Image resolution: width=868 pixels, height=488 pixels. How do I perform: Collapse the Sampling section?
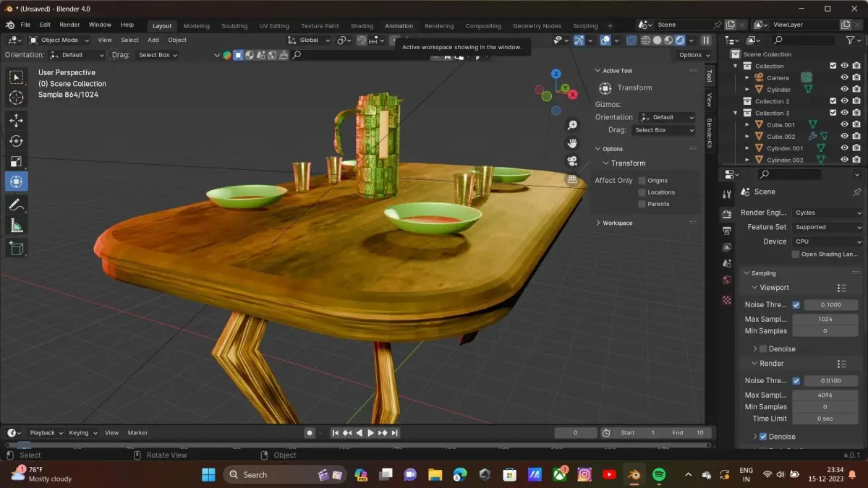coord(759,273)
